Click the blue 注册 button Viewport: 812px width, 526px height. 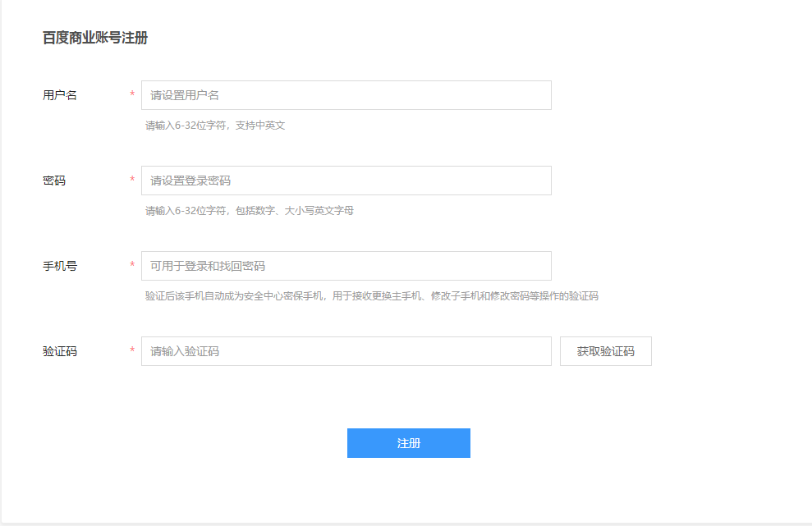[408, 442]
